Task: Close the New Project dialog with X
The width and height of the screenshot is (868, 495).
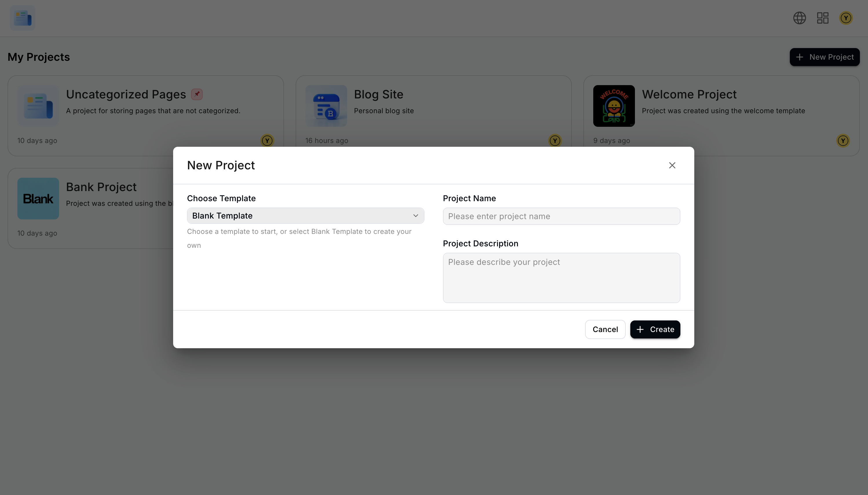Action: coord(672,165)
